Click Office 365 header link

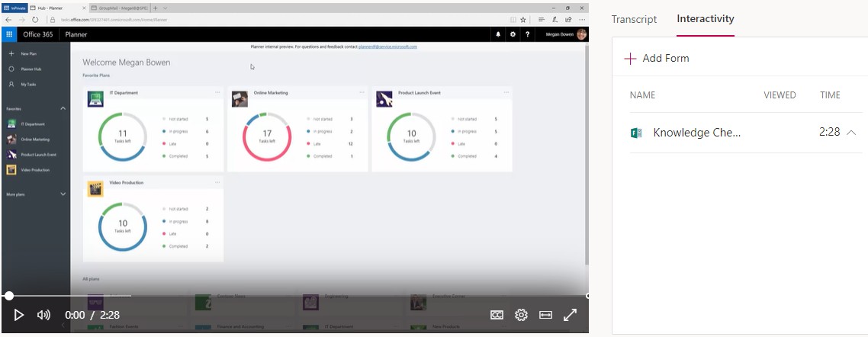tap(37, 34)
